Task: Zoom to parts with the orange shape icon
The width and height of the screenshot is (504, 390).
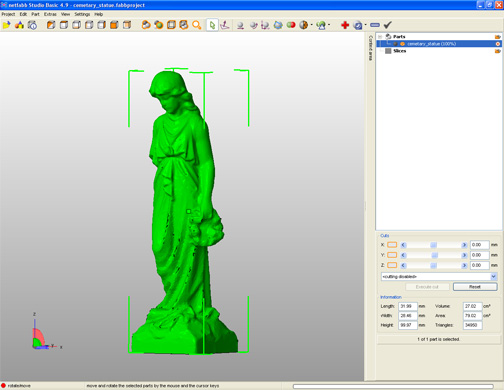Action: coord(146,25)
